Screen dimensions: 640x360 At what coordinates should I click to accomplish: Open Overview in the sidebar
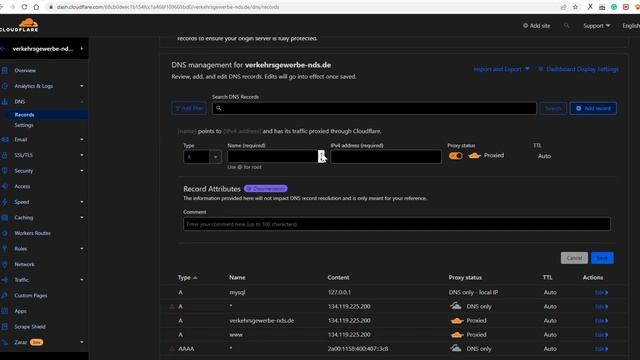point(25,70)
